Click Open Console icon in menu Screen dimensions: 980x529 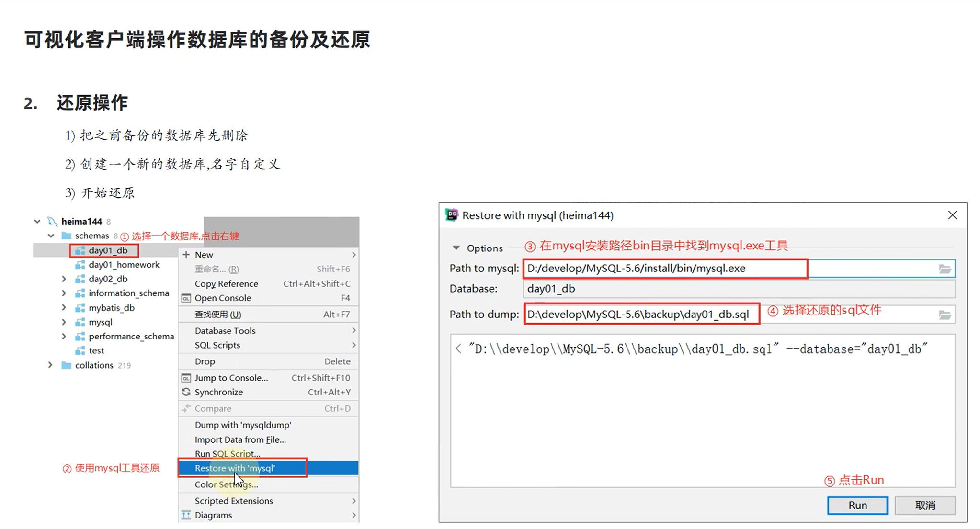[186, 298]
